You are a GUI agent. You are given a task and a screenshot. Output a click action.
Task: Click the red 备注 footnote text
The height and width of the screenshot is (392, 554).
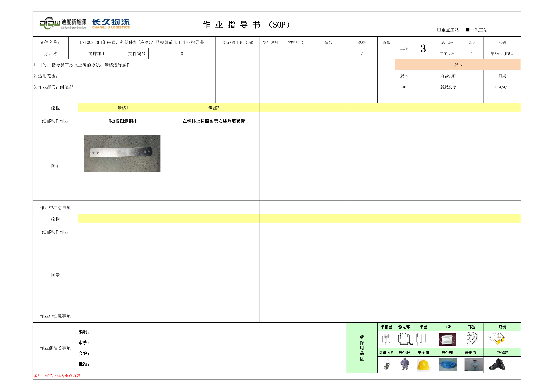tap(57, 376)
